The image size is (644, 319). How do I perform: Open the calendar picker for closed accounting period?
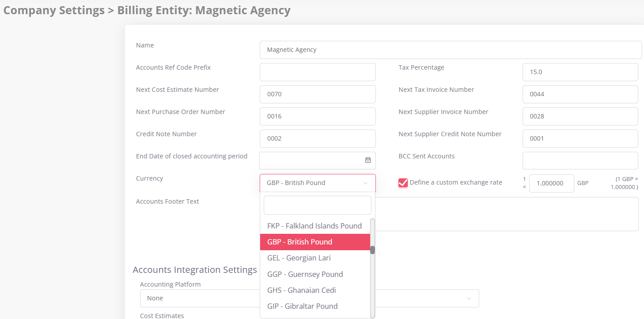[368, 160]
